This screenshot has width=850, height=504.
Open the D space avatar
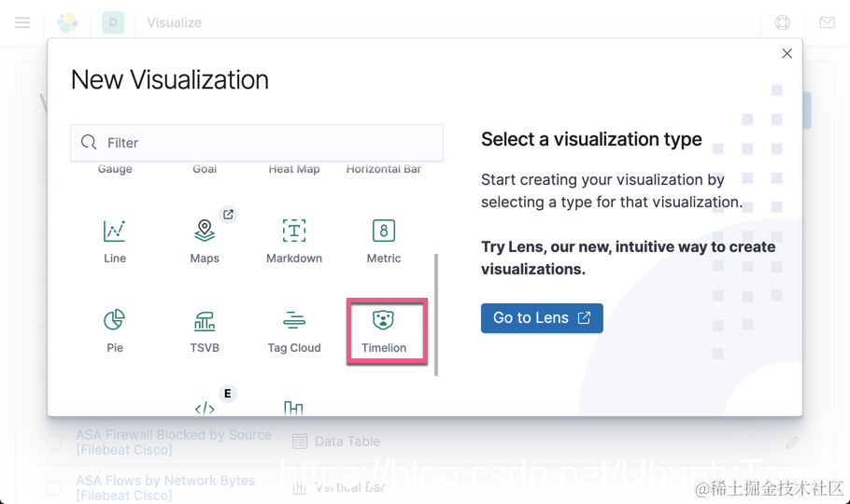pyautogui.click(x=113, y=22)
